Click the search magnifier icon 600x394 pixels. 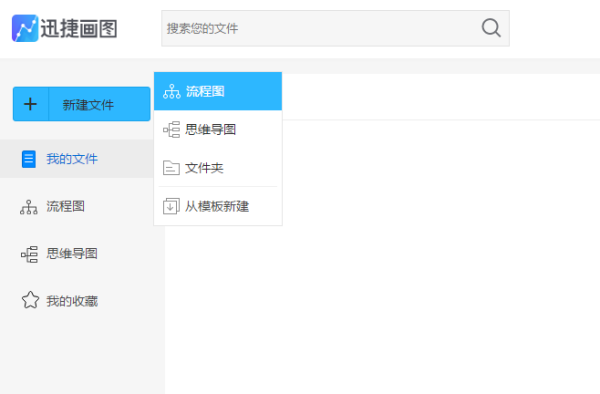click(x=491, y=28)
